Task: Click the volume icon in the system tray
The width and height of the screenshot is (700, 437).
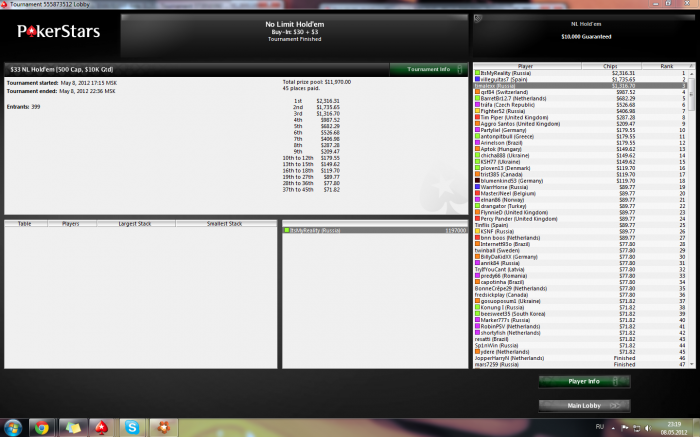Action: (648, 428)
